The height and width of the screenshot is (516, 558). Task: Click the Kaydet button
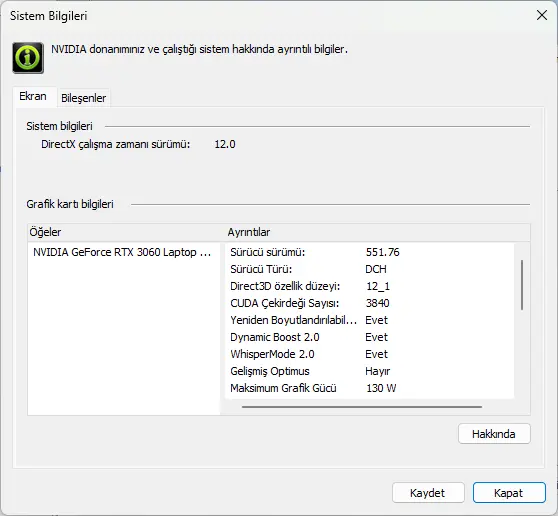(428, 493)
